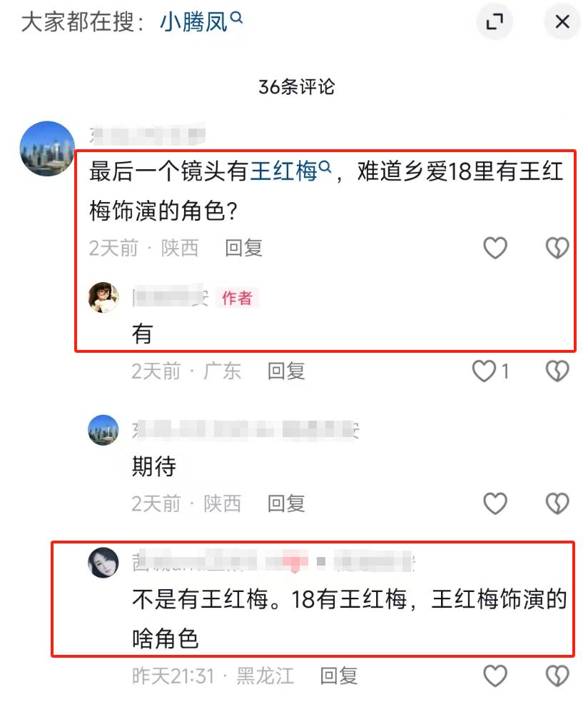Reply to the author's comment from 广东

point(286,371)
